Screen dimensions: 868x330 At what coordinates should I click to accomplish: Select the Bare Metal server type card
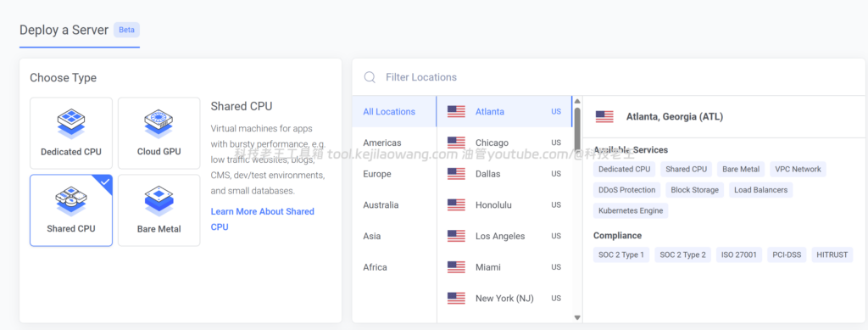(159, 210)
